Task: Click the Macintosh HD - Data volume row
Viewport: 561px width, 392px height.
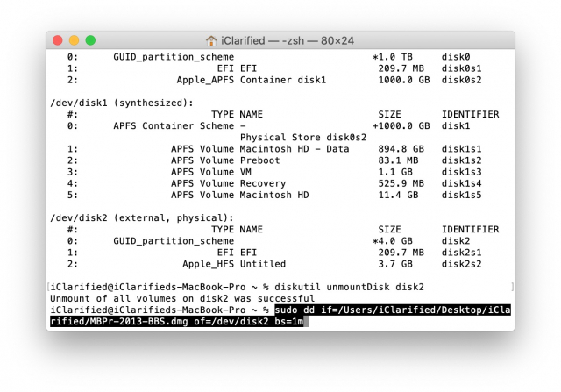Action: coord(274,149)
